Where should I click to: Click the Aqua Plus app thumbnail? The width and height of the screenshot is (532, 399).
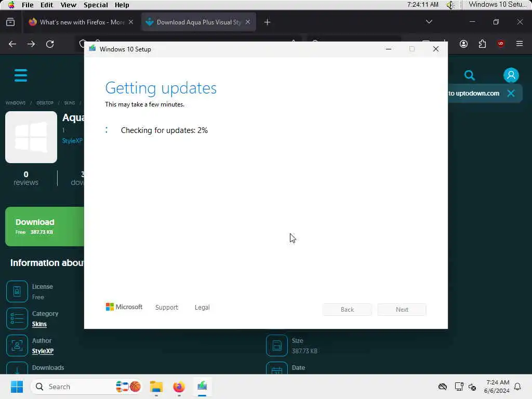pos(31,137)
